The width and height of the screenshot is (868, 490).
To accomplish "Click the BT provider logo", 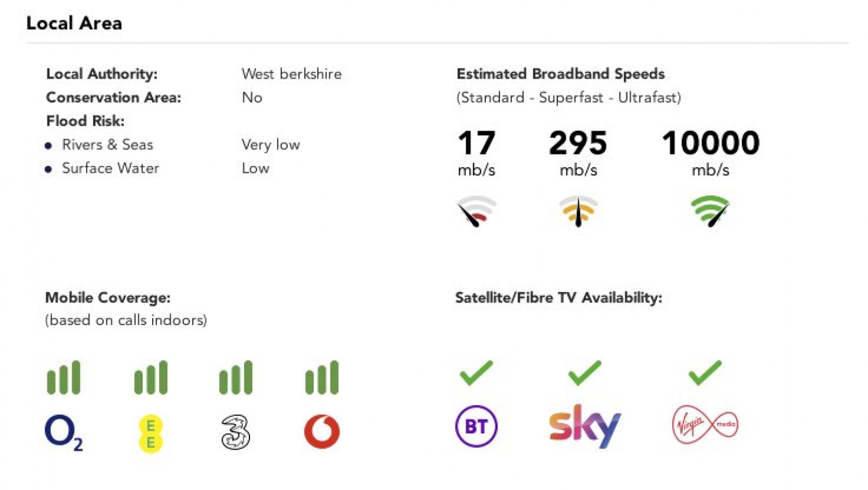I will coord(476,426).
